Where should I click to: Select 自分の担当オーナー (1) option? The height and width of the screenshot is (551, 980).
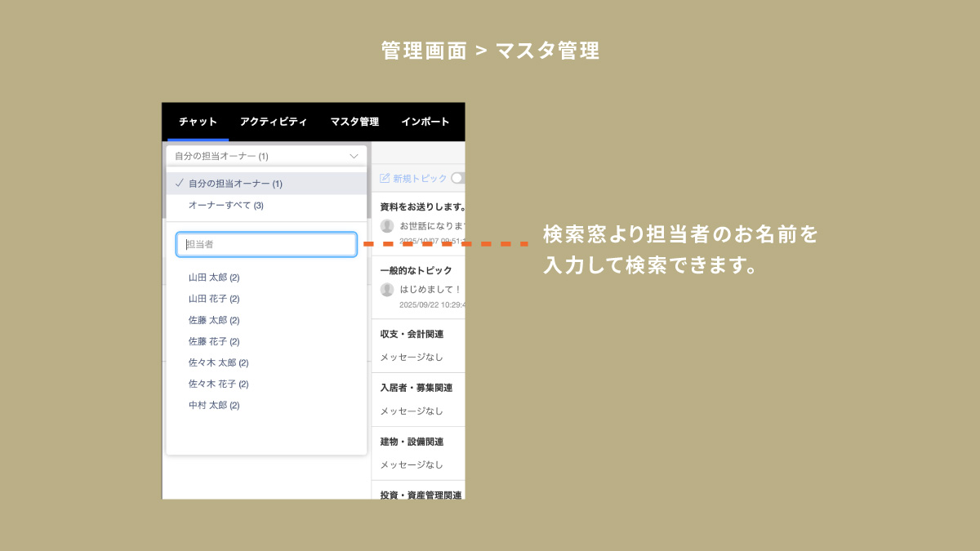235,184
